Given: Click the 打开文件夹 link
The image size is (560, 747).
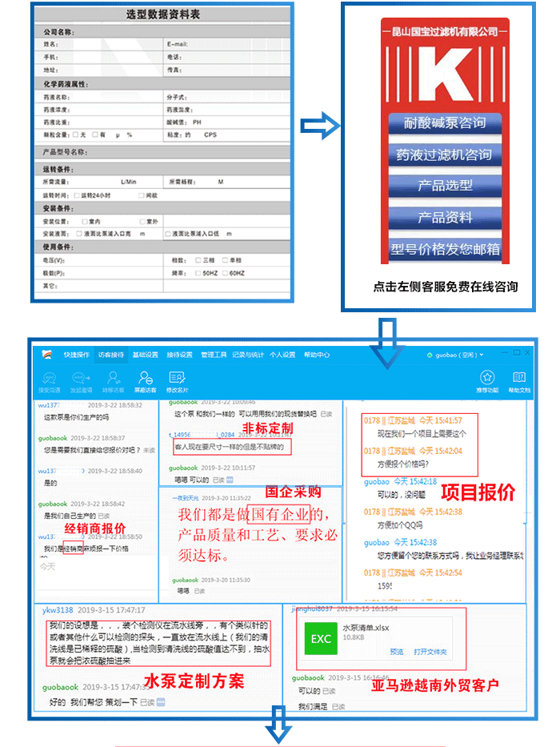Looking at the screenshot, I should (430, 652).
